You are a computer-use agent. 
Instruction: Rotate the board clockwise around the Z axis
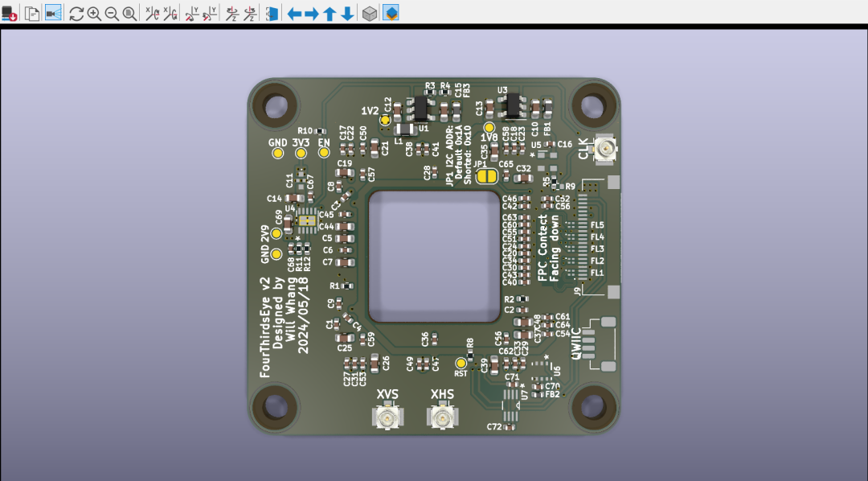coord(232,14)
